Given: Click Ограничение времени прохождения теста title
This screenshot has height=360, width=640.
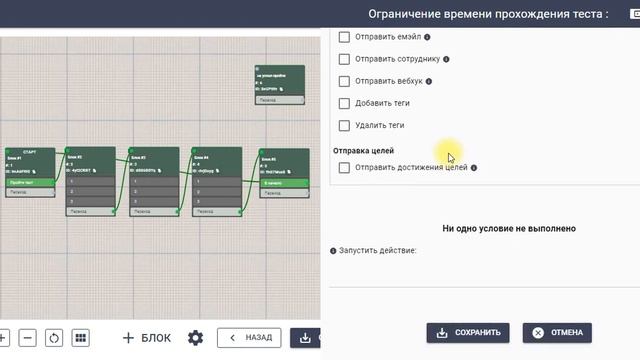Looking at the screenshot, I should pos(488,14).
